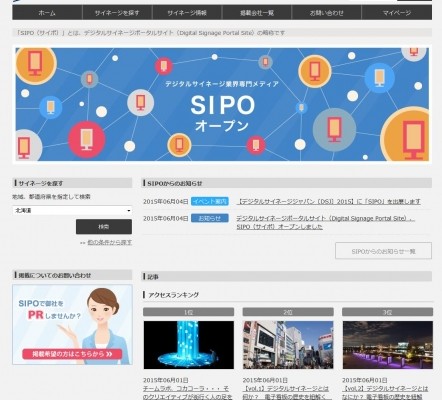Open the SIPO(サイポ)オープンしました announcement link
This screenshot has height=400, width=442.
pyautogui.click(x=326, y=222)
